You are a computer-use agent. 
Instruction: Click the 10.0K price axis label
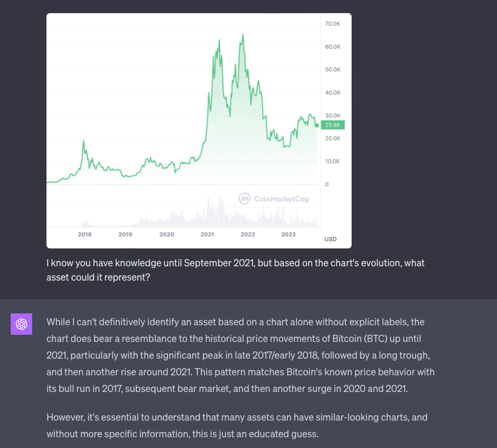(x=333, y=161)
